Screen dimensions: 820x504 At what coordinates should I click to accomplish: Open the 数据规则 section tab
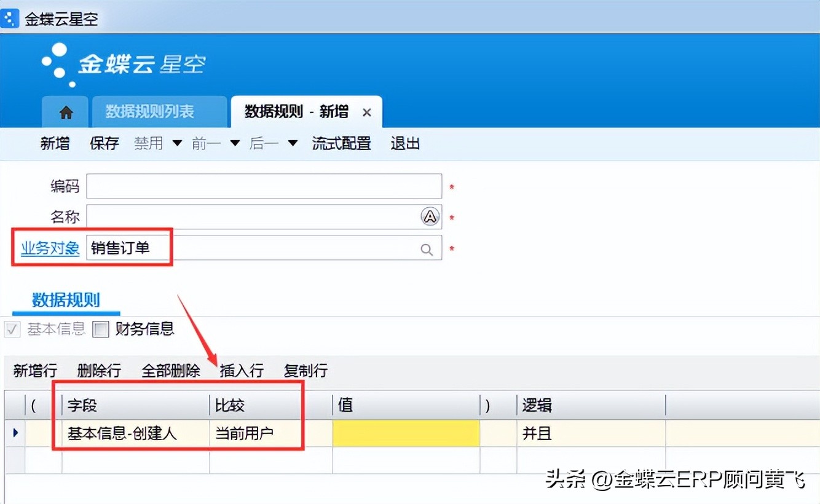coord(66,300)
